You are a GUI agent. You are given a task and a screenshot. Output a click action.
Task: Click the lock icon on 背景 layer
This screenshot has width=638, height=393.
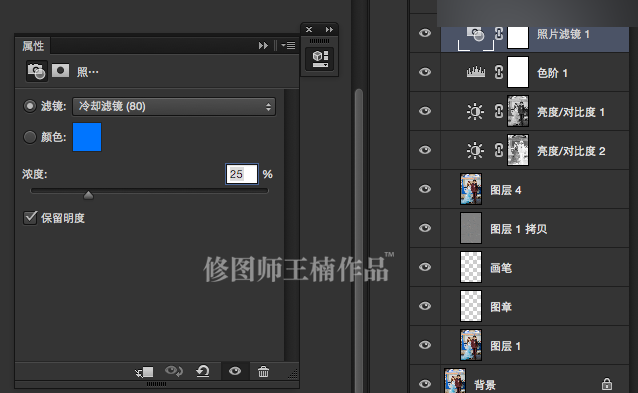tap(607, 384)
